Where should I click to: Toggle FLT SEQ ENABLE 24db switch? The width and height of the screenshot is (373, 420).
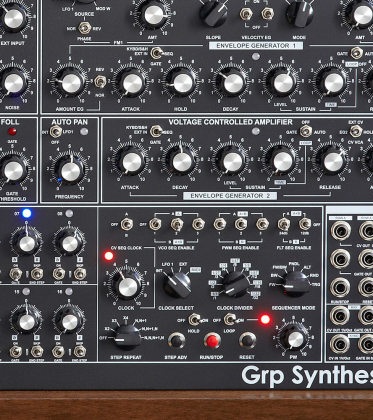tap(284, 224)
